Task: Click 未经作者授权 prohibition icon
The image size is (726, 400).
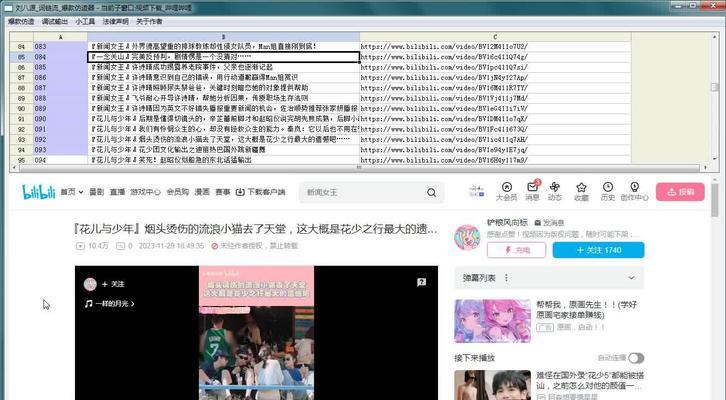Action: 214,246
